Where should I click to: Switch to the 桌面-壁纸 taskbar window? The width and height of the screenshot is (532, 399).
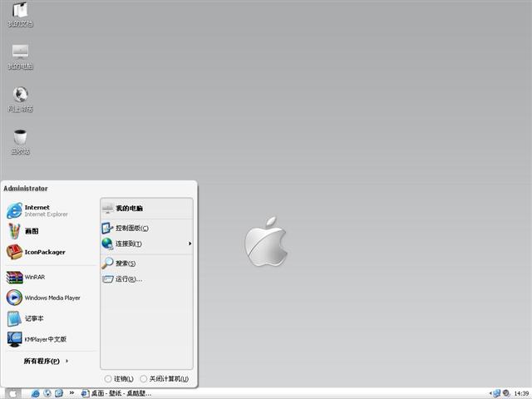coord(116,392)
